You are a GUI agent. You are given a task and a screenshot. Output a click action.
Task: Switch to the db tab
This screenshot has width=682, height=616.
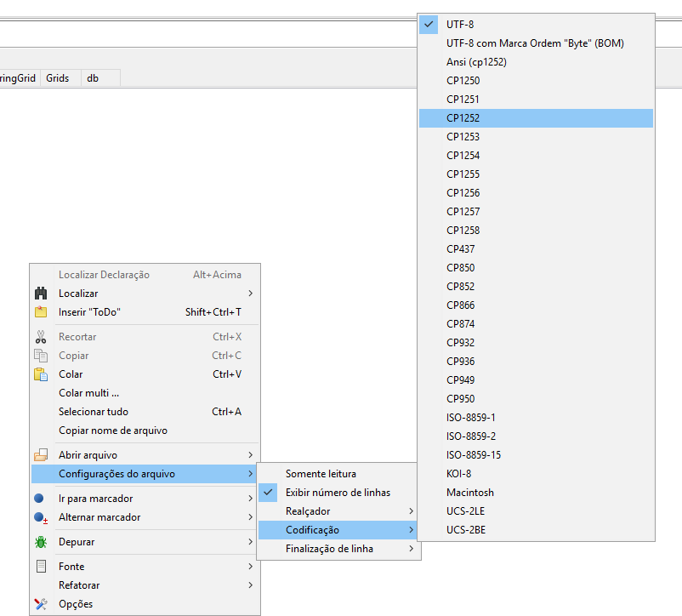(x=100, y=78)
